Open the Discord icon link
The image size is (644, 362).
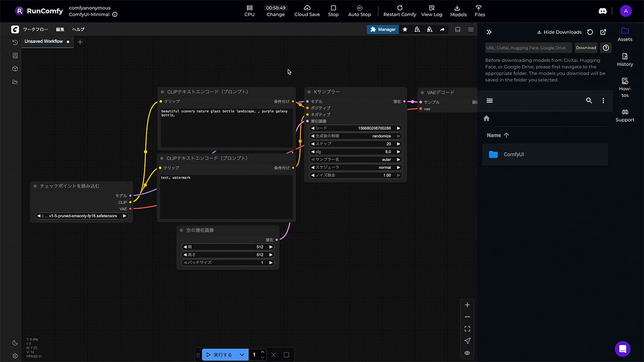point(603,11)
